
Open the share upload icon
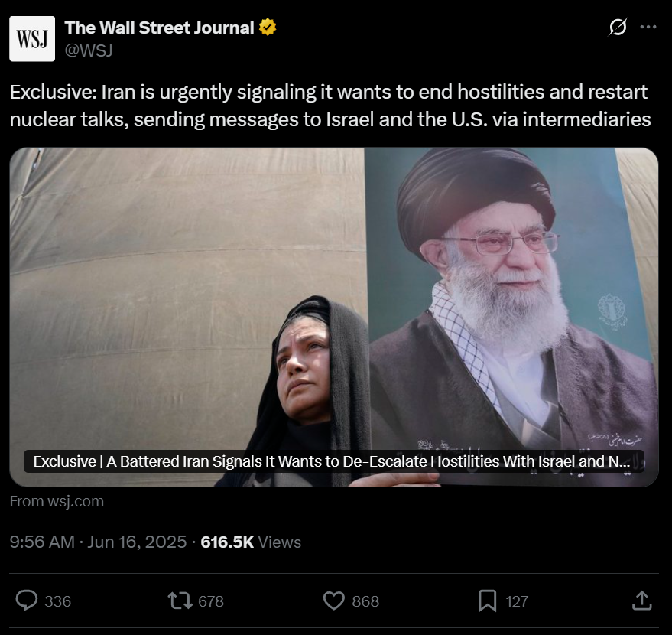(641, 601)
